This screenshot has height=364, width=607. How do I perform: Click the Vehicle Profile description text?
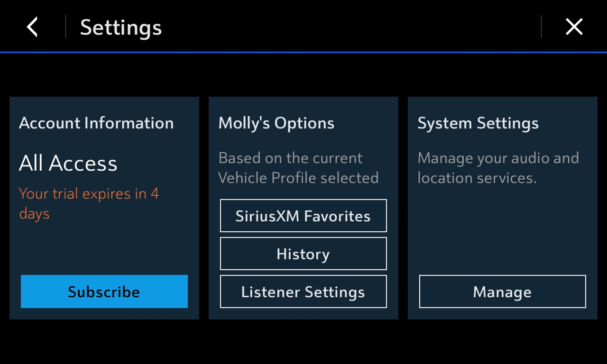(x=298, y=168)
